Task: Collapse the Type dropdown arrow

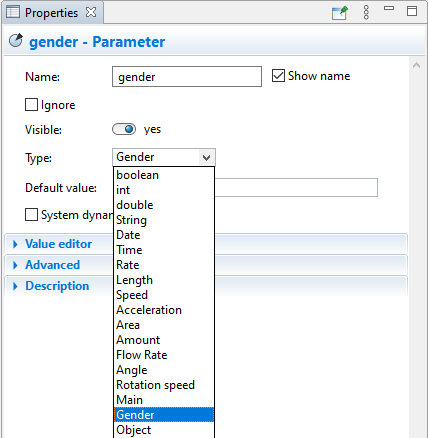Action: [207, 157]
